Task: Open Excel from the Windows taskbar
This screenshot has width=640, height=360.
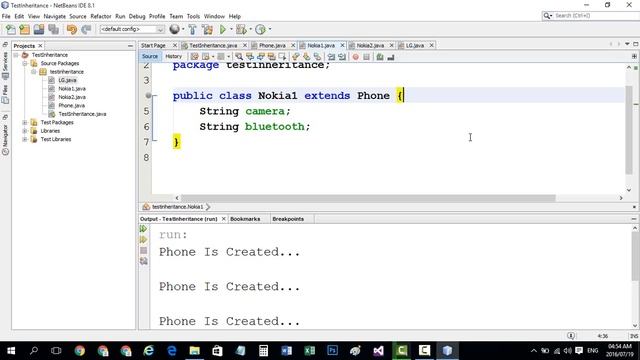Action: pyautogui.click(x=309, y=351)
